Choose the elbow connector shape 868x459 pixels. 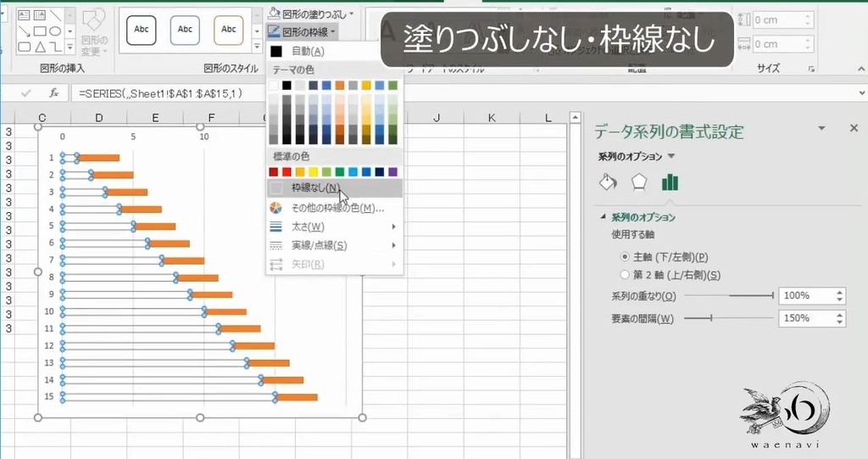coord(55,48)
